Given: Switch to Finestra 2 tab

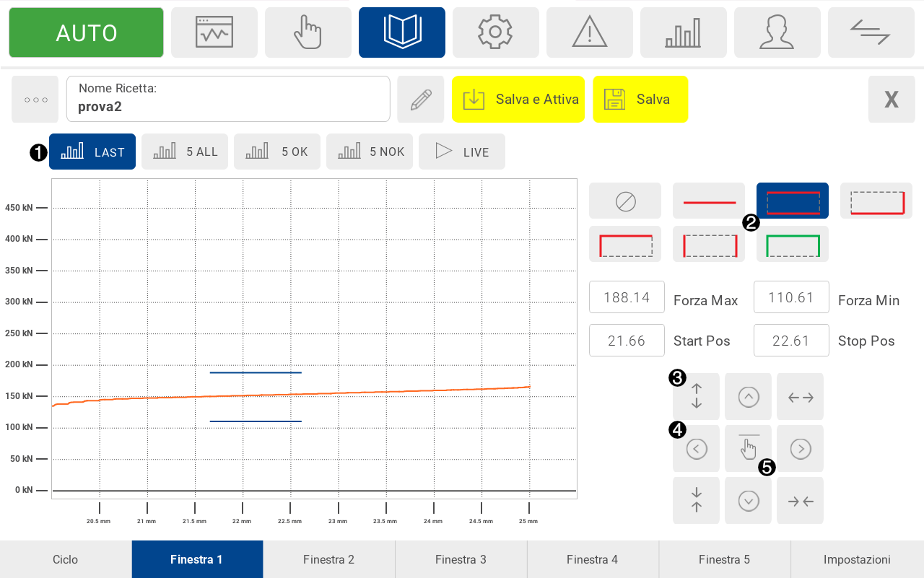Looking at the screenshot, I should click(x=328, y=559).
